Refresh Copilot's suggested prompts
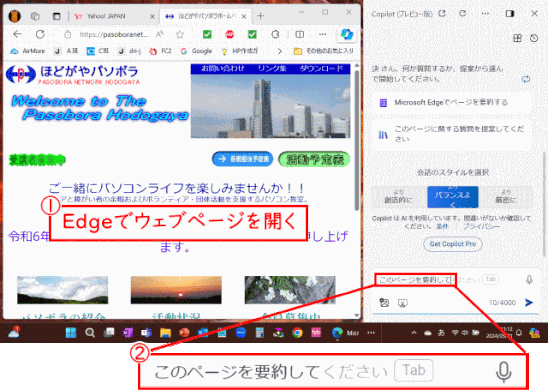 pos(526,79)
